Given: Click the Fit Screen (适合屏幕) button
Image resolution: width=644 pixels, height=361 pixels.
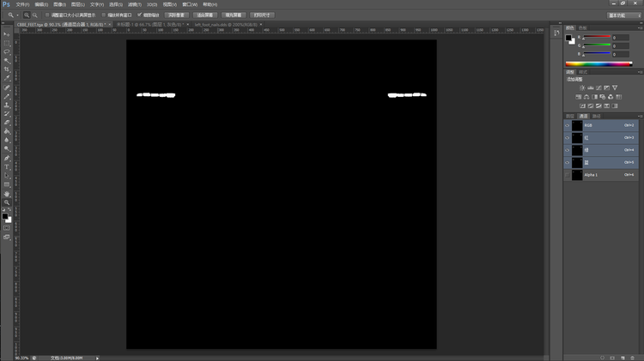Looking at the screenshot, I should [205, 15].
